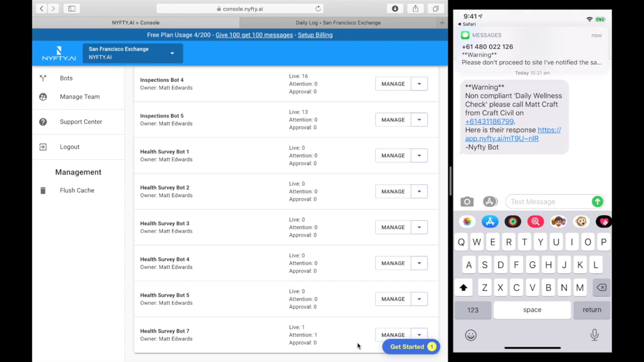The width and height of the screenshot is (644, 362).
Task: Tap the +61431186799 phone link
Action: [x=489, y=122]
